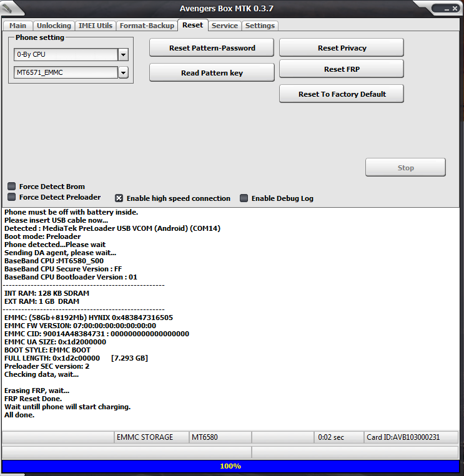The height and width of the screenshot is (476, 464).
Task: Click 'Preloader SEC version: 2' log line
Action: tap(47, 366)
